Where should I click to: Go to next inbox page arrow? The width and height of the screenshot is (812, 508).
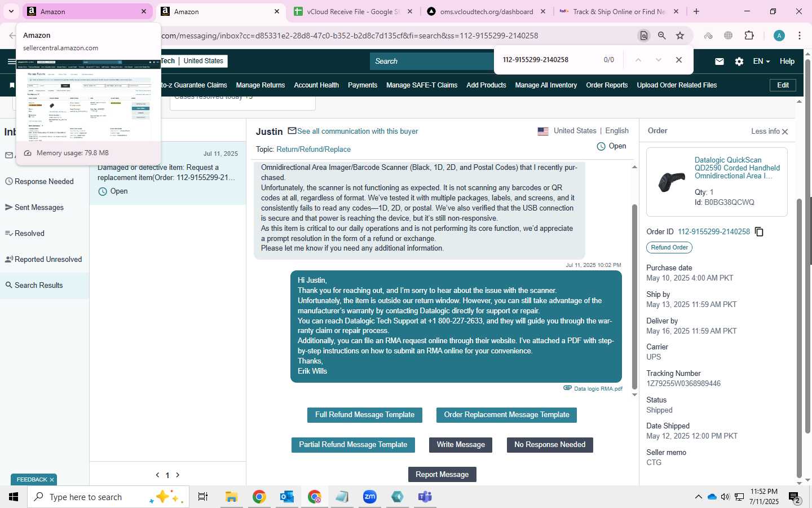pos(178,475)
